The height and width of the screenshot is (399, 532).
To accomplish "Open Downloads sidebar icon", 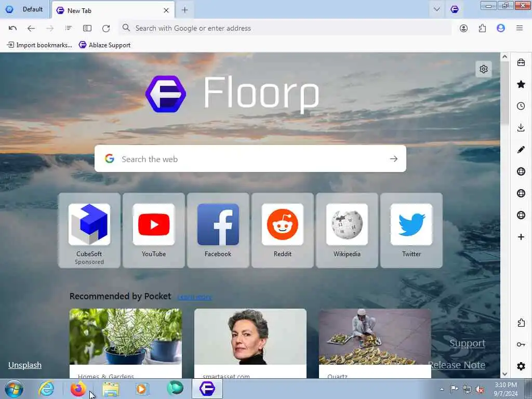I will [521, 128].
